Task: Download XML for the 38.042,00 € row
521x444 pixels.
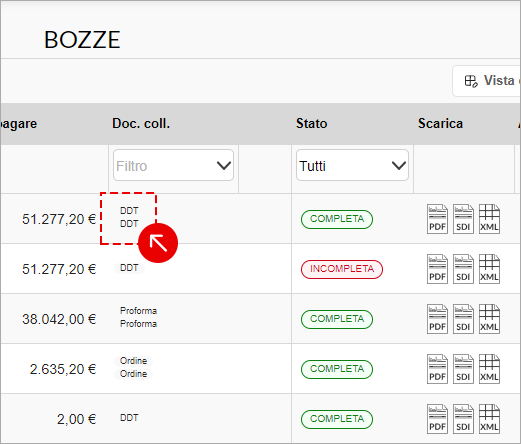Action: [x=489, y=319]
